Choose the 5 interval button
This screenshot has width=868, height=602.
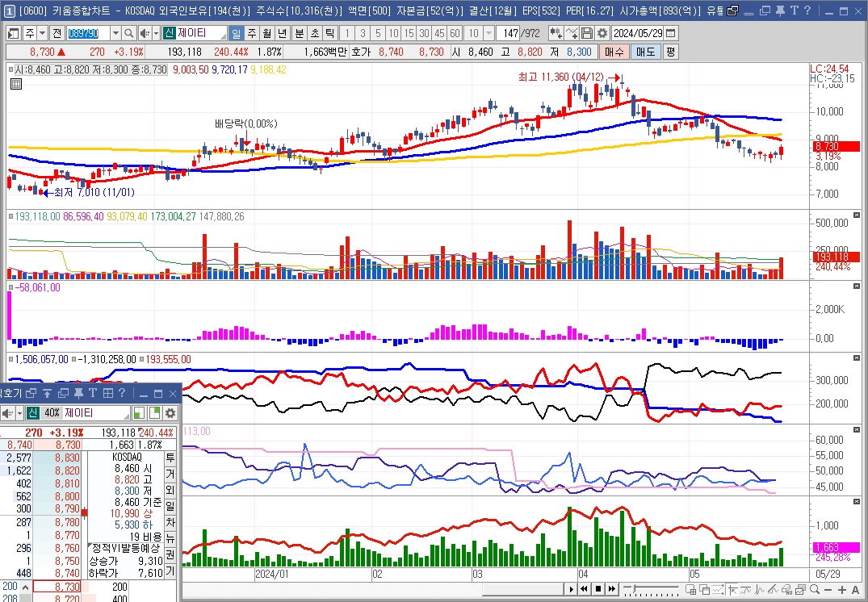pyautogui.click(x=378, y=33)
